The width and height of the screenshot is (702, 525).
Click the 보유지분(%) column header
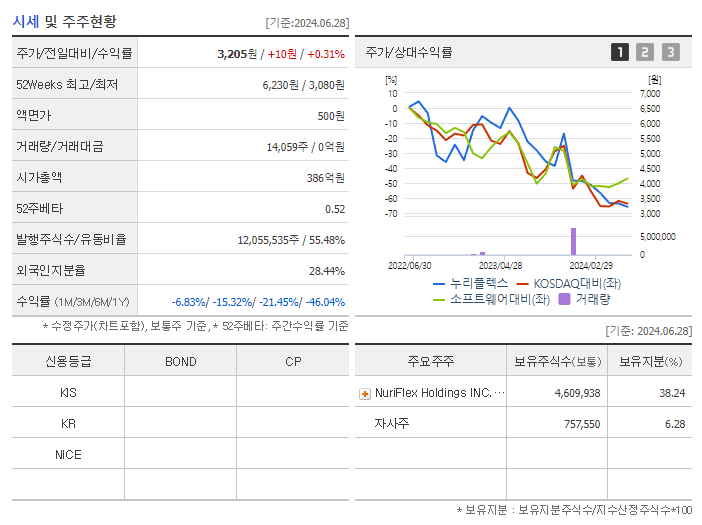[x=650, y=361]
